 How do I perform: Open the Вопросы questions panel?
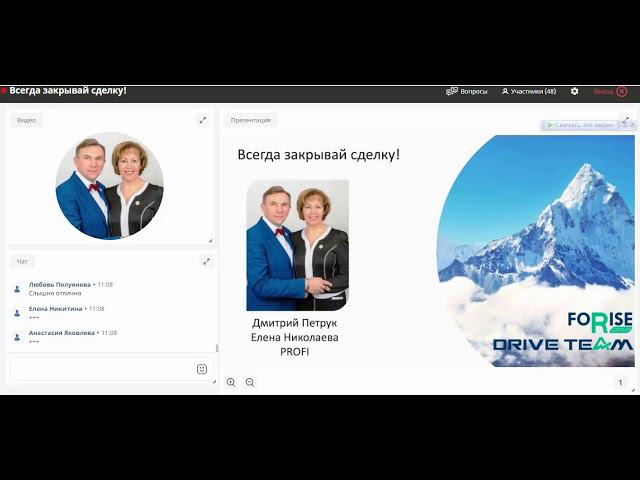[467, 91]
